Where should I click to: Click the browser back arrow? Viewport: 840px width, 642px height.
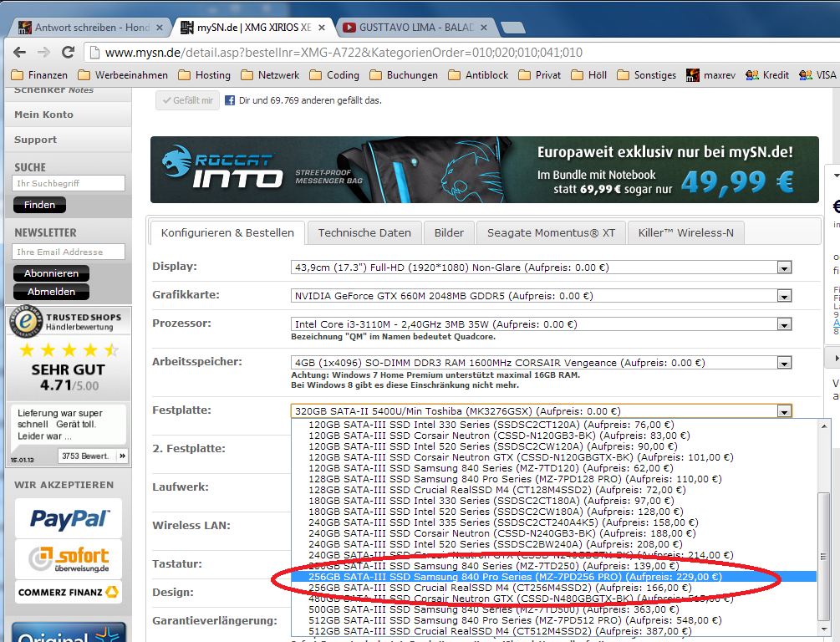(x=18, y=52)
